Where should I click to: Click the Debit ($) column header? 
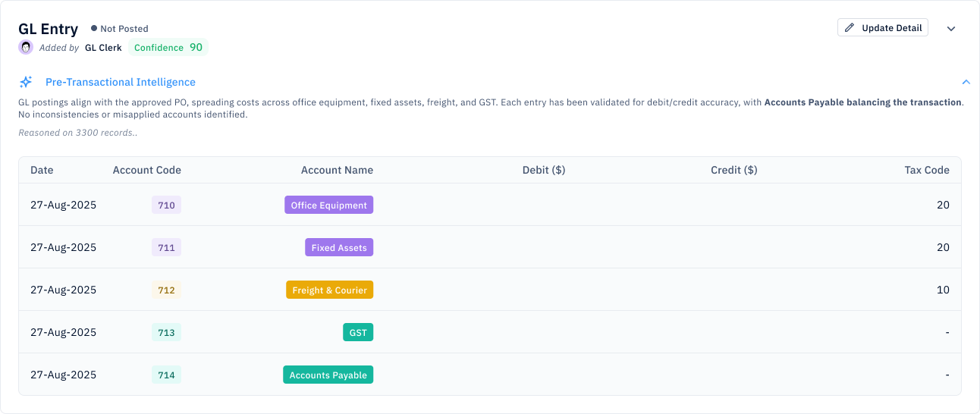click(544, 170)
